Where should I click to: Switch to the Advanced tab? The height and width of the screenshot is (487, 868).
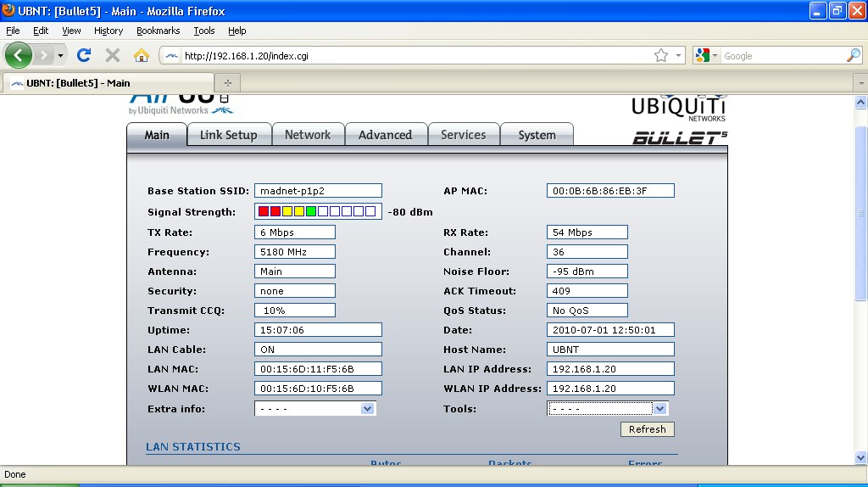386,135
